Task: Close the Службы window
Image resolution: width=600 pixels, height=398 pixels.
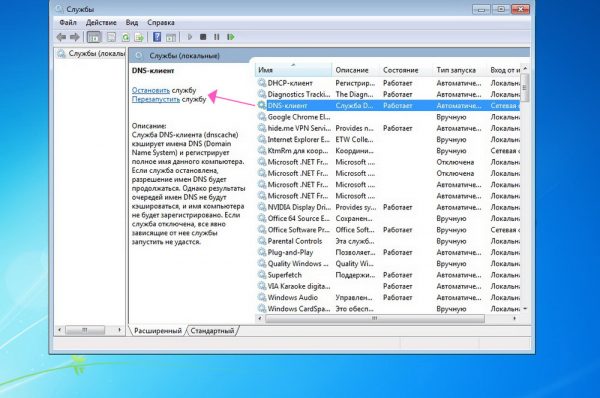Action: [520, 9]
